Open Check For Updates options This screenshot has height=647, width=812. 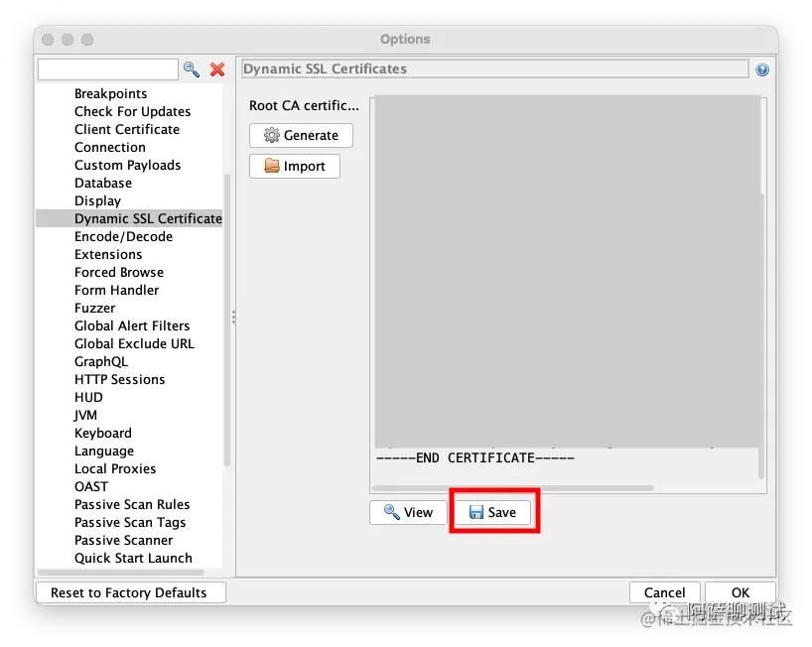click(x=133, y=112)
